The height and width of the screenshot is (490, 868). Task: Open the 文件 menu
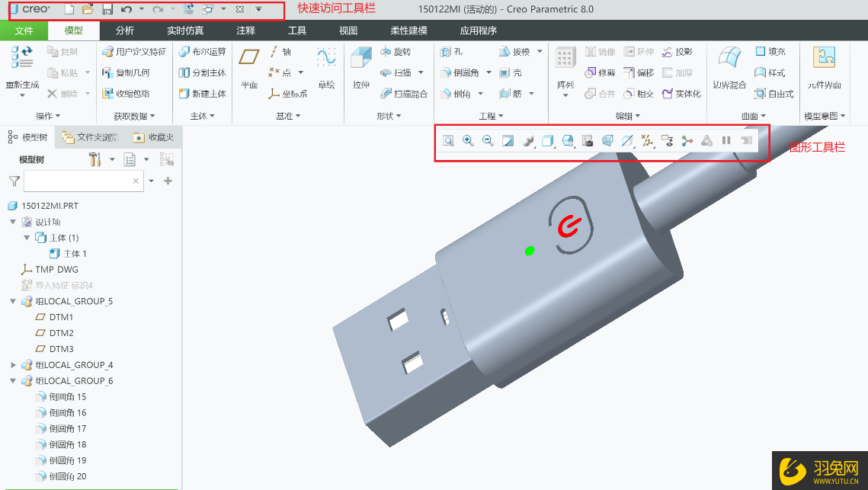(x=24, y=30)
